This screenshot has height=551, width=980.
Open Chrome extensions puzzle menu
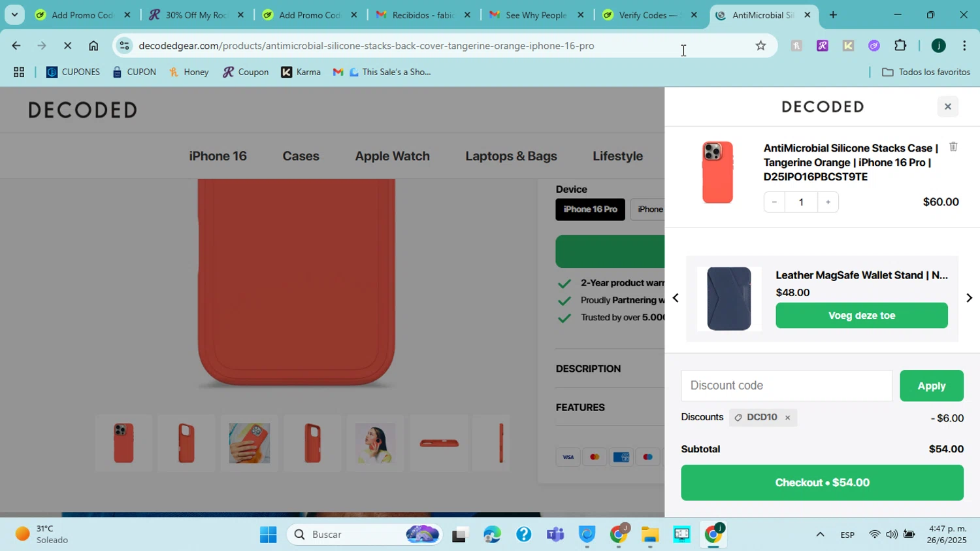[900, 46]
